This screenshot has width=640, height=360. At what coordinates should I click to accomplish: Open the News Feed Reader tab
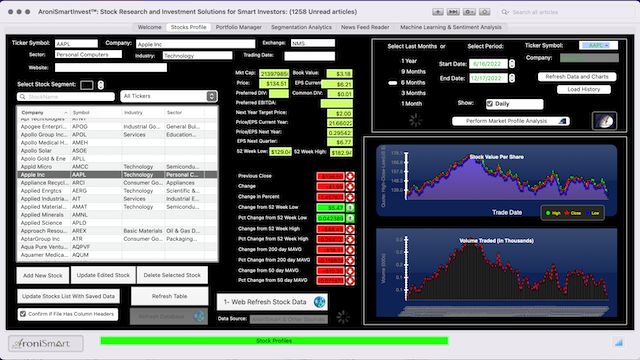pyautogui.click(x=365, y=27)
